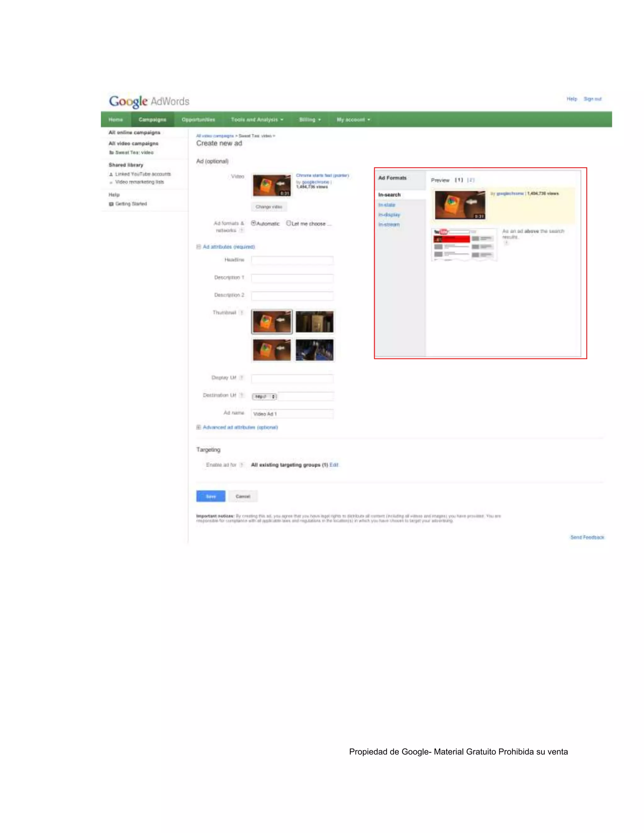Open Video remarketing lists
Viewport: 644px width, 833px height.
point(140,182)
